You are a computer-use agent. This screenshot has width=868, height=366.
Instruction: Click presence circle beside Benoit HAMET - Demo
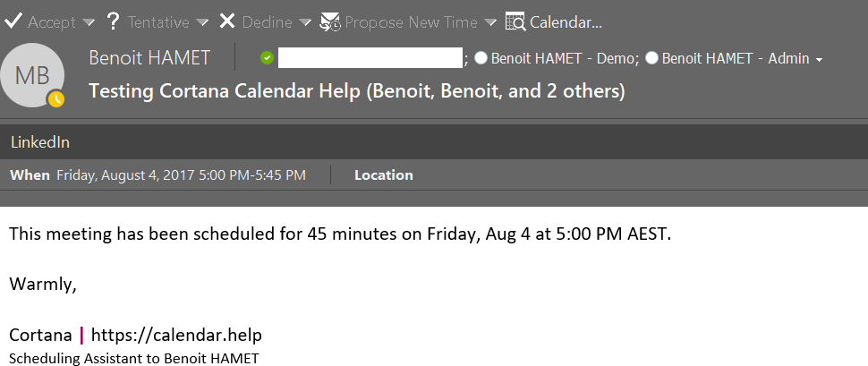481,59
